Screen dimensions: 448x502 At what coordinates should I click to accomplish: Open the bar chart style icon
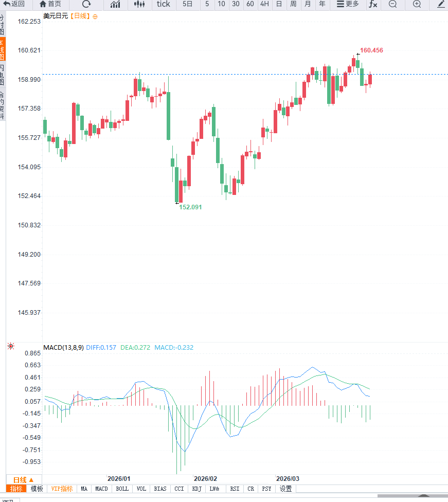click(115, 4)
